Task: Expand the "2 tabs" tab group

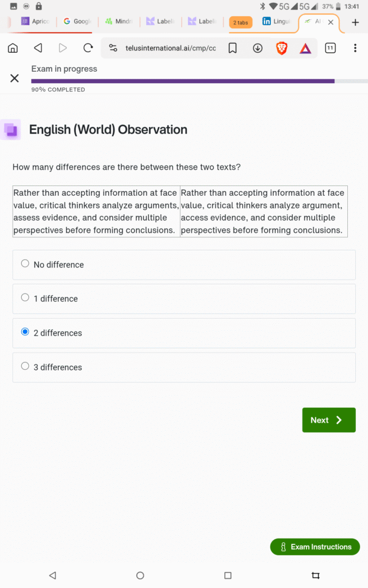Action: coord(240,22)
